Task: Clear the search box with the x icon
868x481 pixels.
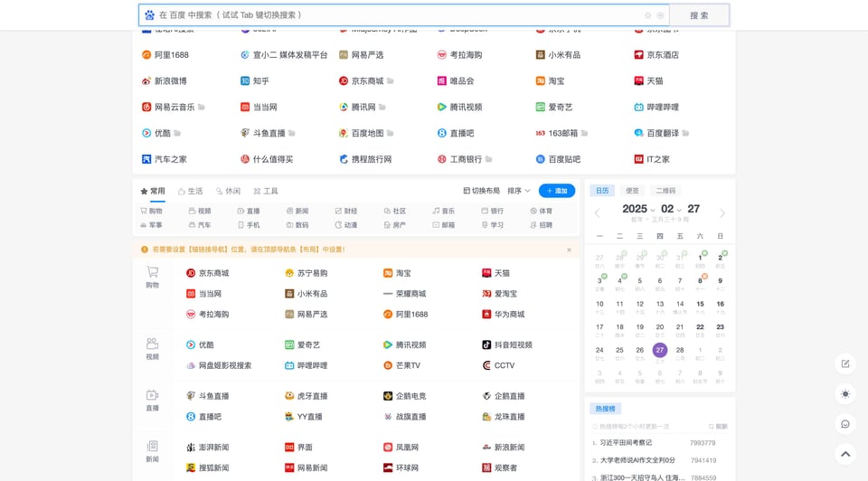Action: pyautogui.click(x=647, y=15)
